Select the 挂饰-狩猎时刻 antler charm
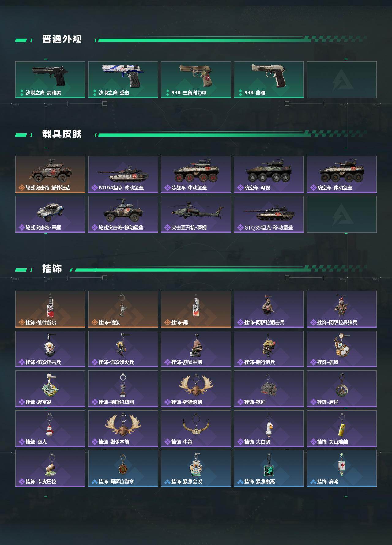 pyautogui.click(x=196, y=389)
